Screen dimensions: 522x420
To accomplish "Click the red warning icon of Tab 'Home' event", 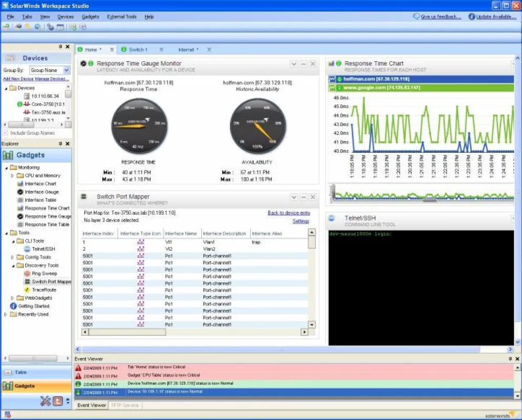I will [x=78, y=367].
